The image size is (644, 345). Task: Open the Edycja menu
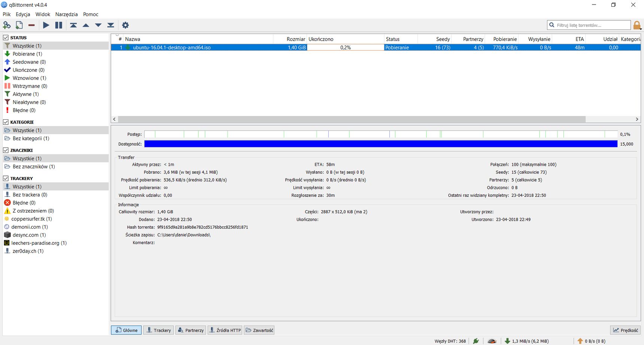pyautogui.click(x=23, y=14)
